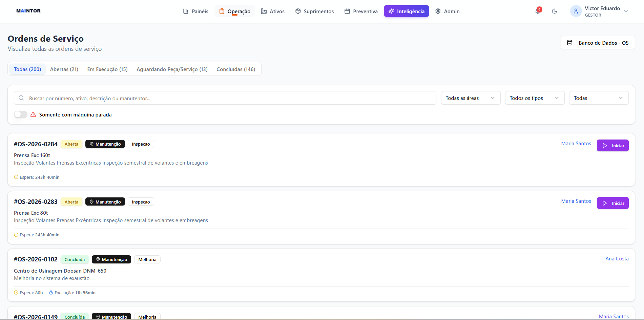Open the Todas as áreas dropdown
The width and height of the screenshot is (644, 320).
pos(471,98)
